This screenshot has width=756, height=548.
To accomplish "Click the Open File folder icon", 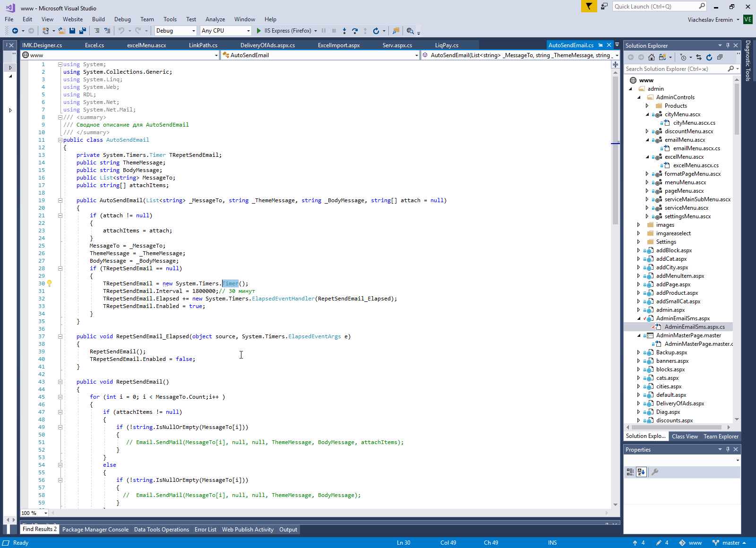I will (x=61, y=31).
